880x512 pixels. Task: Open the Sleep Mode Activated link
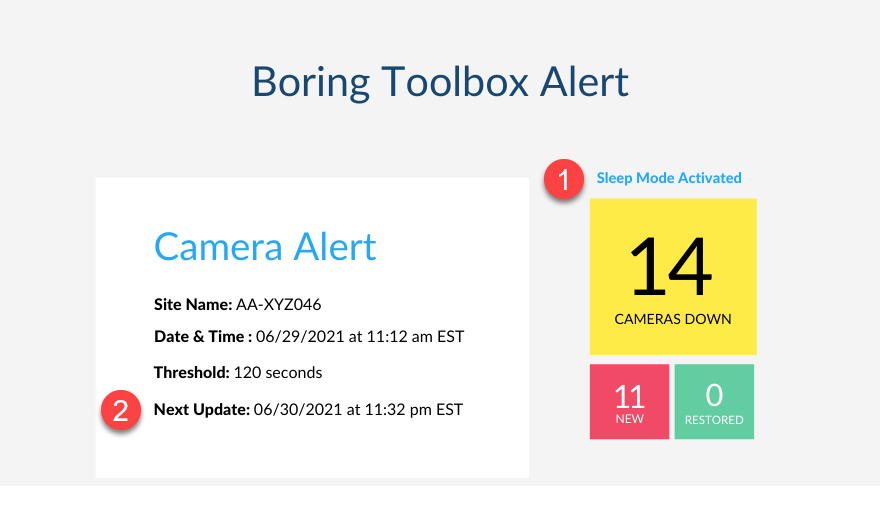point(668,178)
